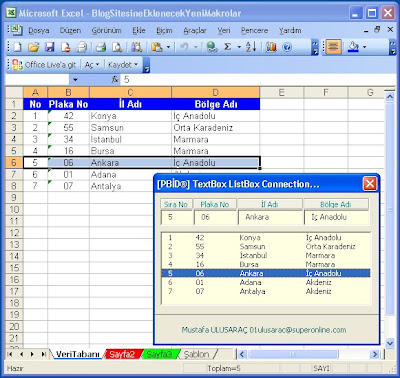
Task: Switch to the VeriTabanı sheet tab
Action: pyautogui.click(x=78, y=354)
